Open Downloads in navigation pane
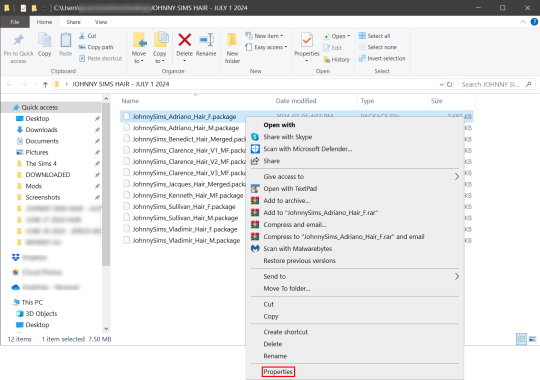The height and width of the screenshot is (380, 540). pos(41,130)
